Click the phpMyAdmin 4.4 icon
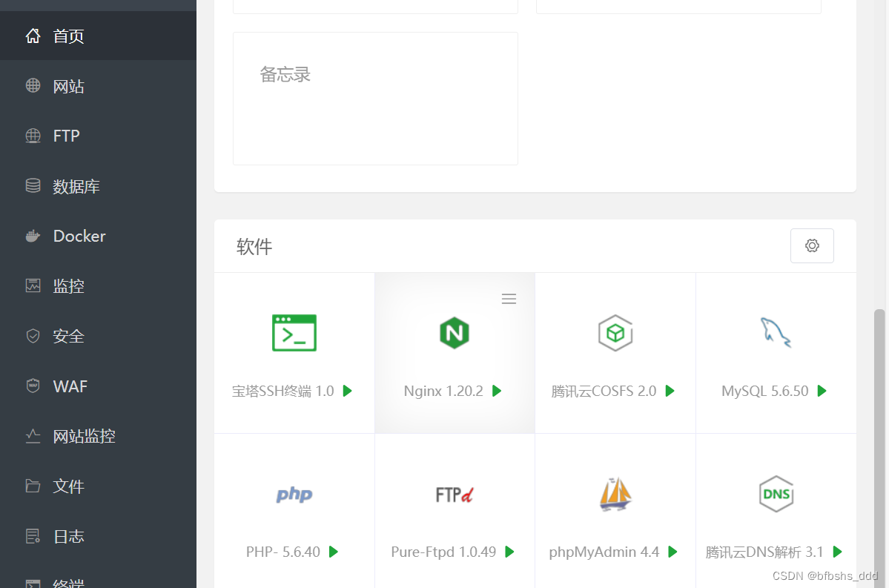This screenshot has height=588, width=889. (x=615, y=494)
